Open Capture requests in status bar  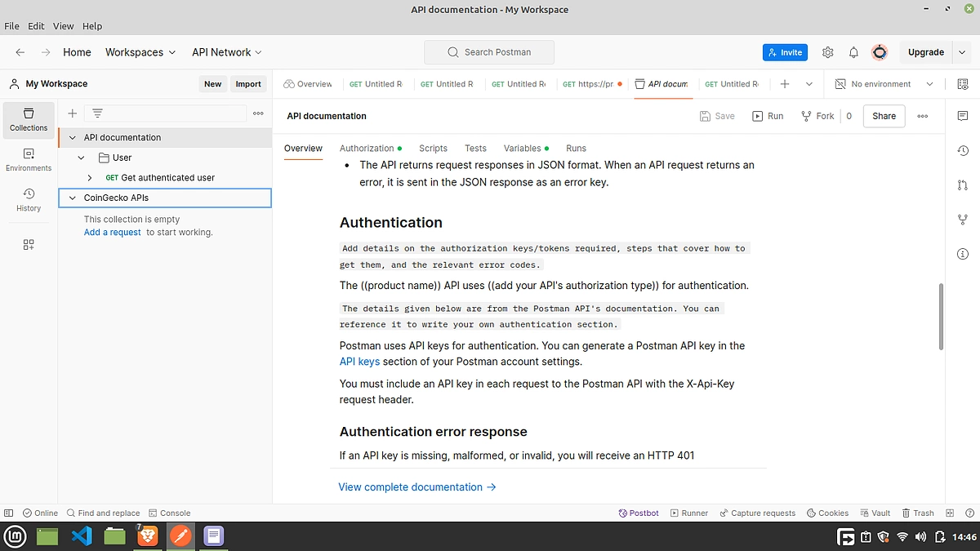tap(757, 513)
